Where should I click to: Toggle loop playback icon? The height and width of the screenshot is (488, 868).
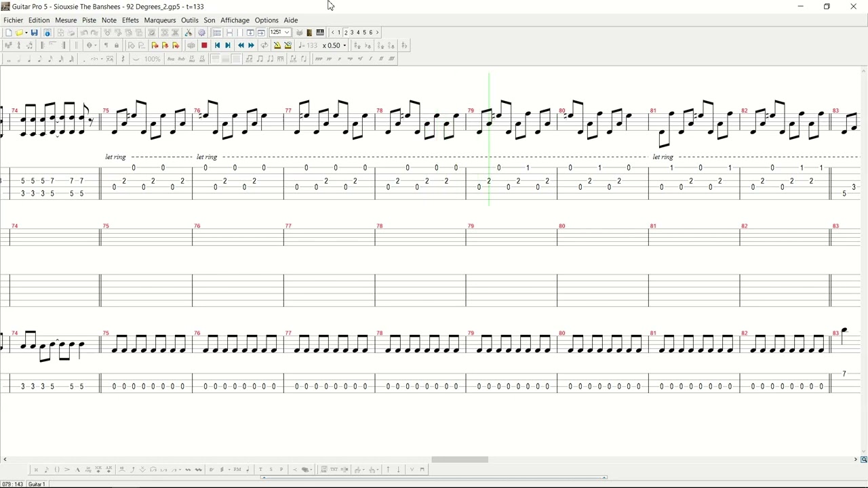(264, 45)
